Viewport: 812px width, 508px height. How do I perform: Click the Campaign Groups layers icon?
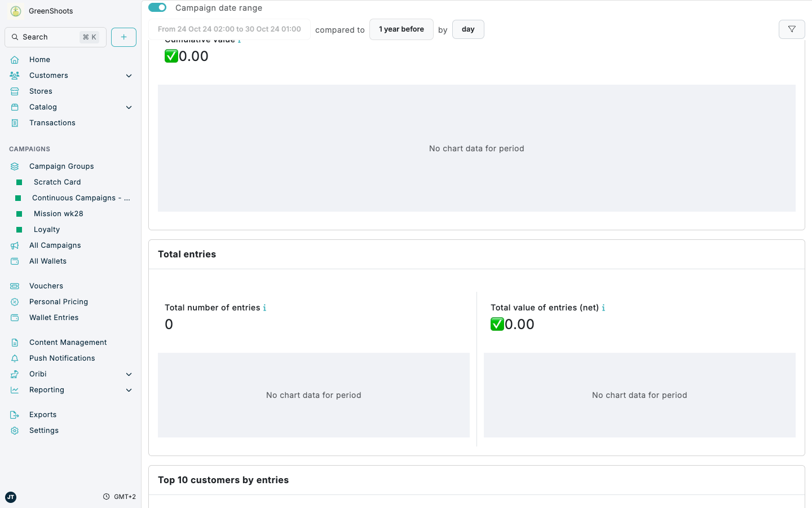(x=15, y=167)
